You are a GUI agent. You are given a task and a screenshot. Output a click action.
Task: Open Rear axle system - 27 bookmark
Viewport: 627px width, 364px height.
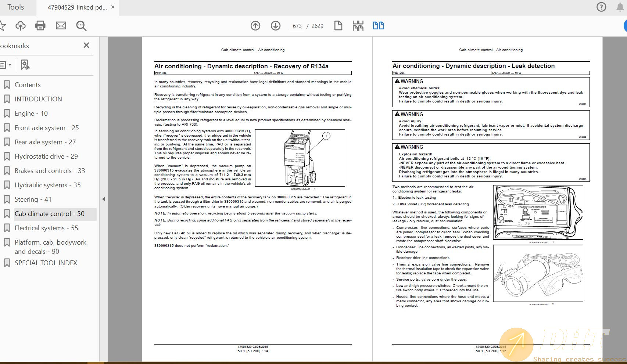point(45,142)
